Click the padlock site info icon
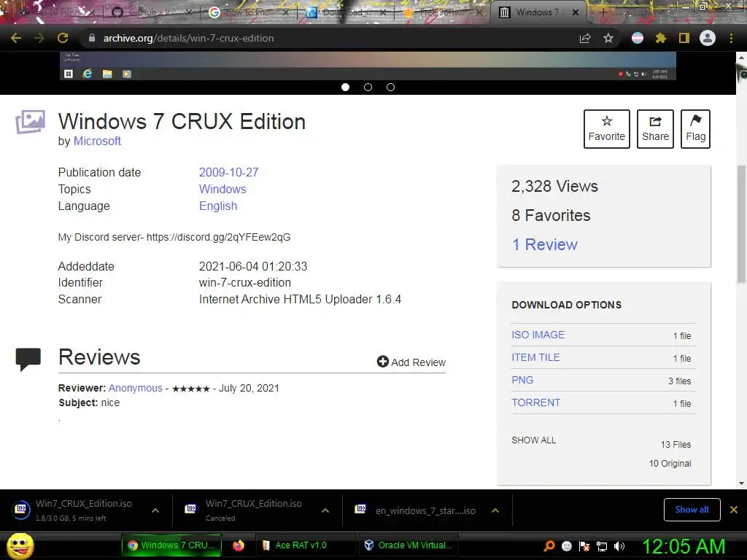 pos(92,38)
